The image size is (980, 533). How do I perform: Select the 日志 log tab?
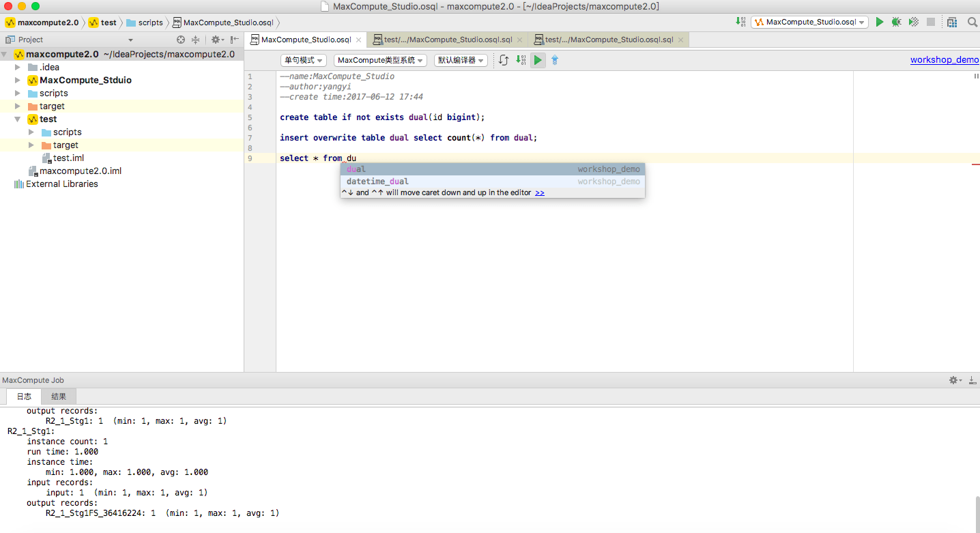[x=24, y=397]
